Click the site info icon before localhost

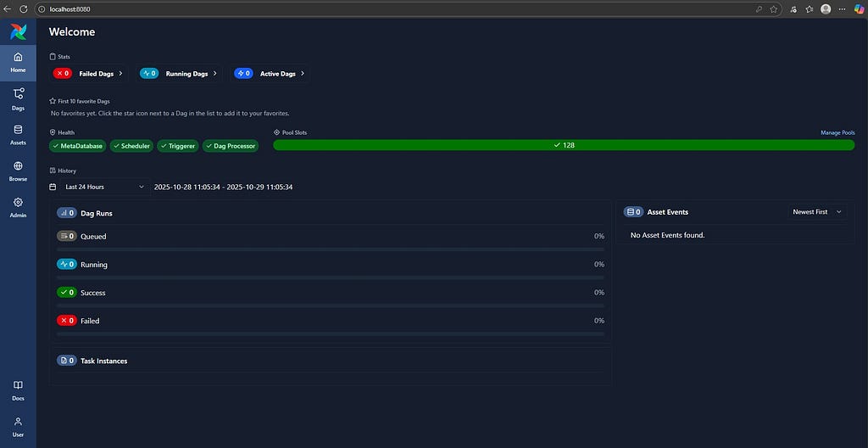click(x=42, y=8)
